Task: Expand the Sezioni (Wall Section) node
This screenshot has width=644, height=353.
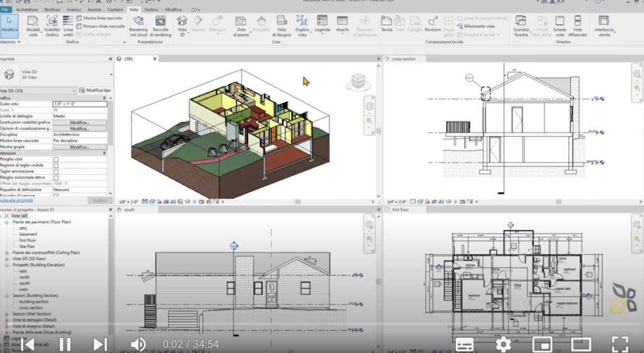Action: [6, 314]
